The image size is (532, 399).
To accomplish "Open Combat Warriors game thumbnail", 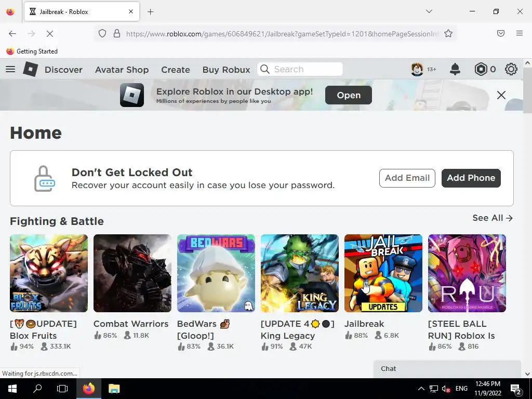I will click(132, 273).
